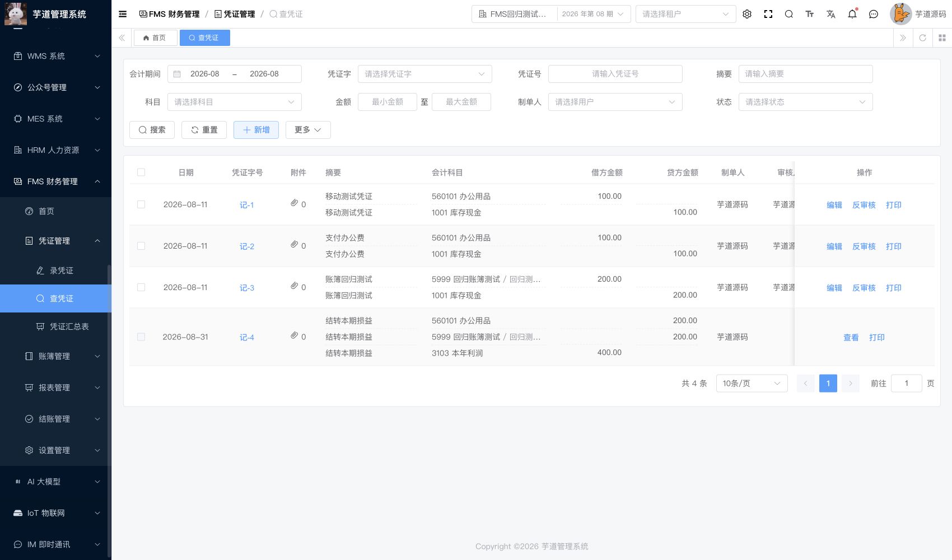Open the 更多 dropdown button
This screenshot has width=952, height=560.
(x=308, y=130)
